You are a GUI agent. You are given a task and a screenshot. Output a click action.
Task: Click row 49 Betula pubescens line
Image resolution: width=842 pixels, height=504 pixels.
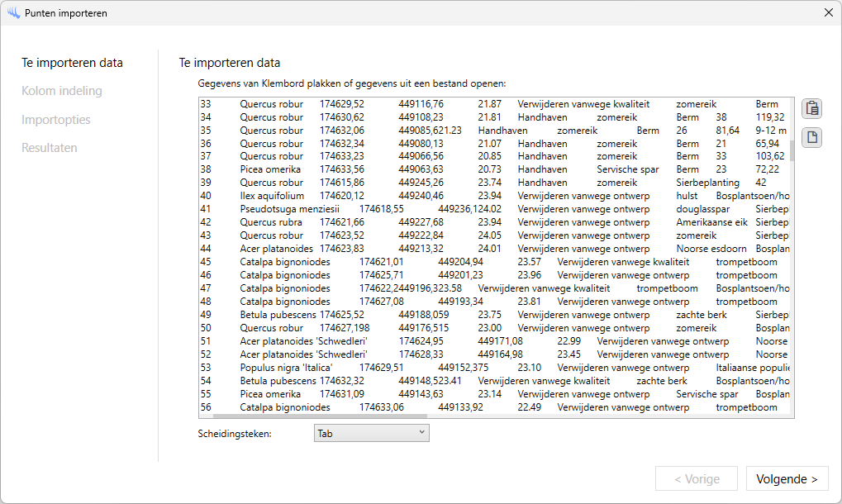(278, 315)
